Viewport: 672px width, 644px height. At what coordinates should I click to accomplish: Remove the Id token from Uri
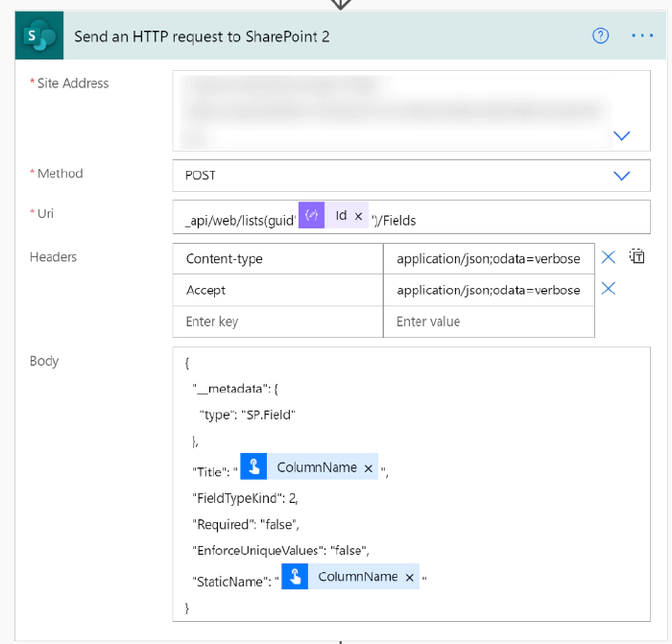(x=358, y=217)
